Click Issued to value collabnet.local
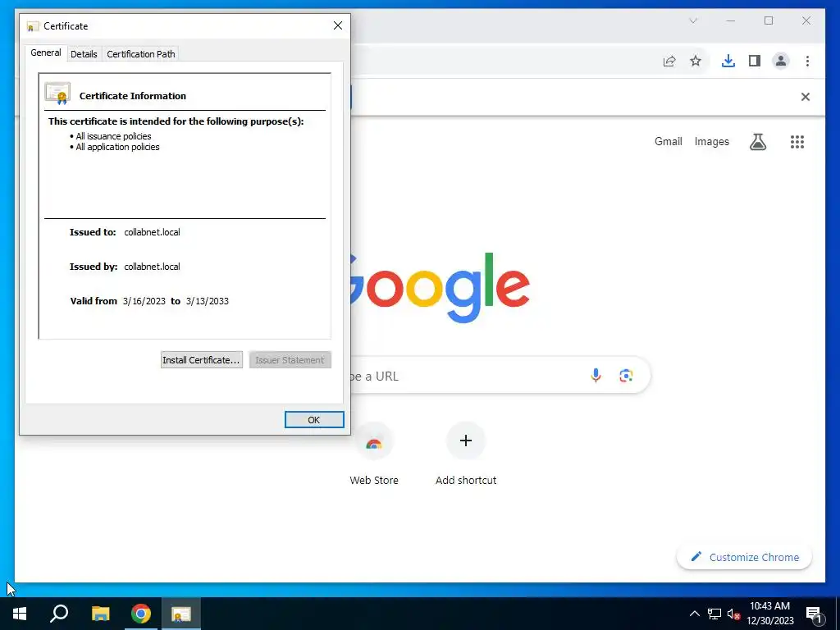This screenshot has height=630, width=840. (152, 232)
